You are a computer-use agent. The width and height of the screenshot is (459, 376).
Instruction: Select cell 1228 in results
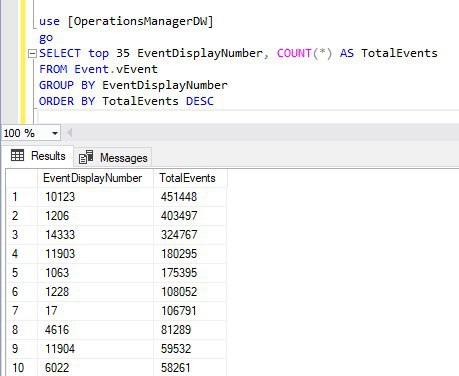pyautogui.click(x=96, y=292)
